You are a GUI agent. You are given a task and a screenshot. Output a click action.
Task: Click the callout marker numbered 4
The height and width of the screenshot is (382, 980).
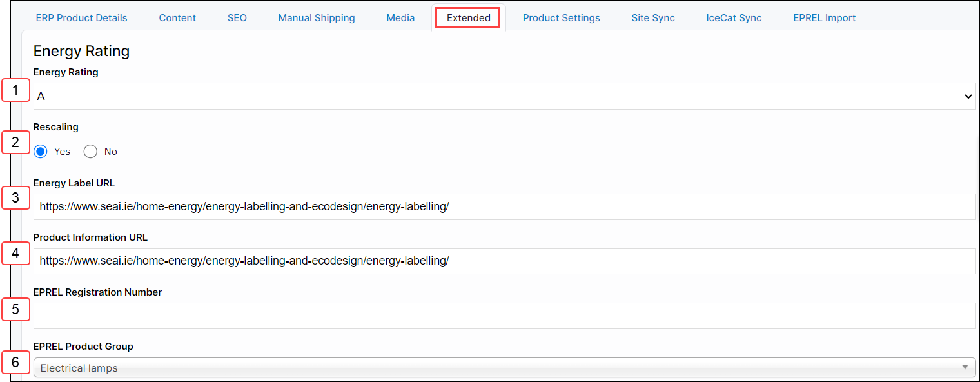[16, 254]
